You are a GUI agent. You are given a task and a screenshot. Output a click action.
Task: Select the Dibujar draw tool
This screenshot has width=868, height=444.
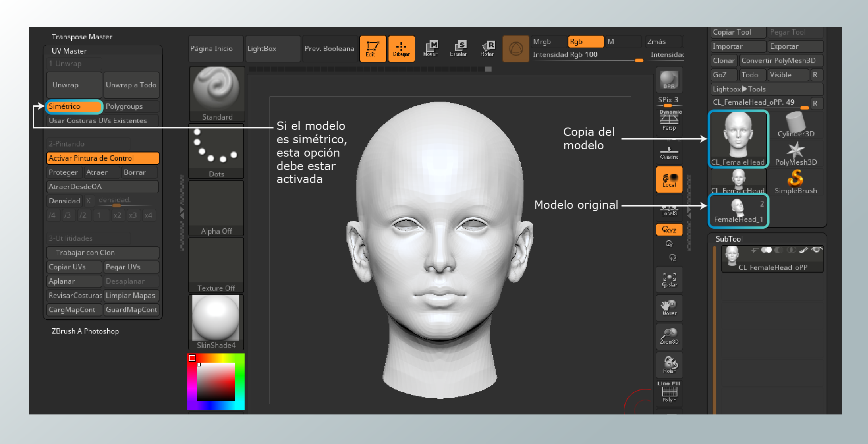coord(401,49)
